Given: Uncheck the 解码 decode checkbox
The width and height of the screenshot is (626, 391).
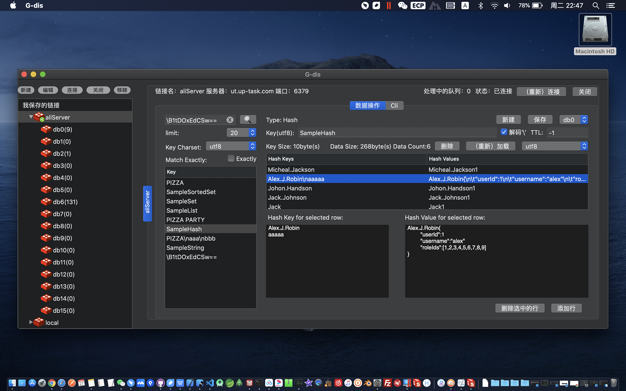Looking at the screenshot, I should [x=504, y=132].
